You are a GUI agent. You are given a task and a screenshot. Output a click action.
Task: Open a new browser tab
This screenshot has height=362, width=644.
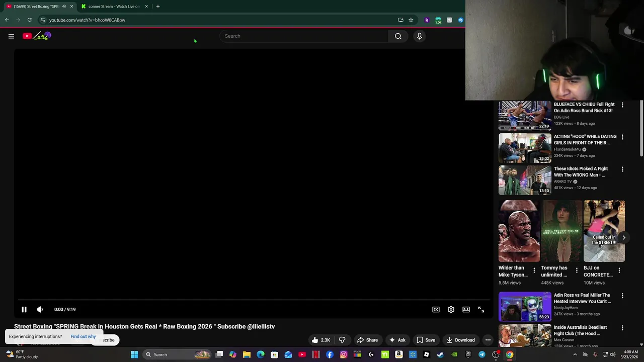tap(157, 7)
